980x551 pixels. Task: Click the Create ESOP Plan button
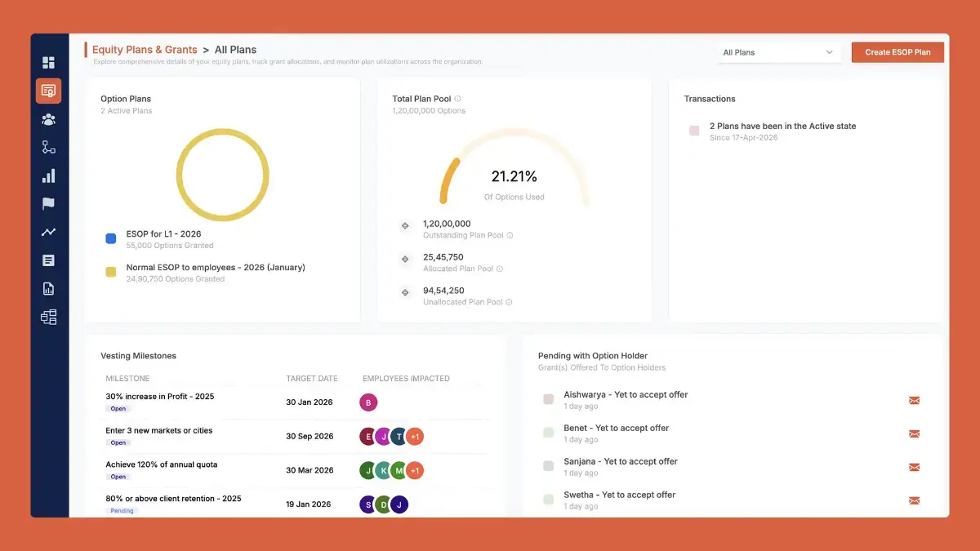[898, 52]
